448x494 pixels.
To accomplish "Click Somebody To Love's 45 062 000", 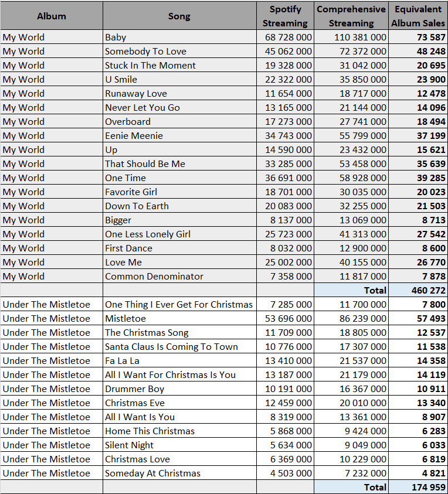I will (285, 52).
